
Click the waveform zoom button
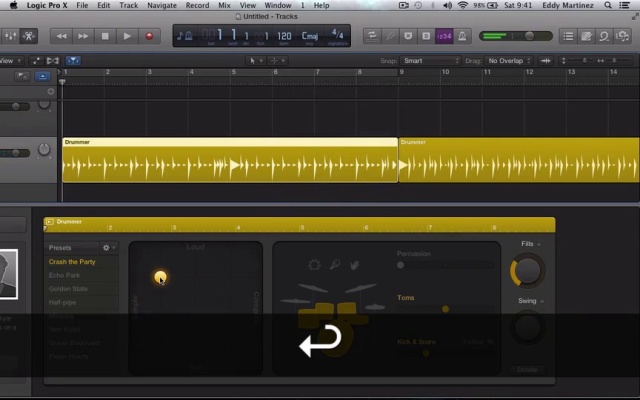click(545, 61)
